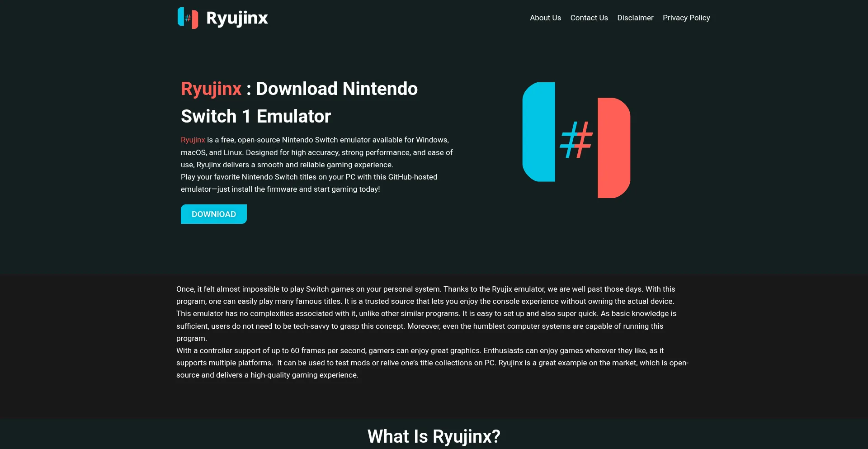
Task: Go to the Contact Us page
Action: [589, 18]
